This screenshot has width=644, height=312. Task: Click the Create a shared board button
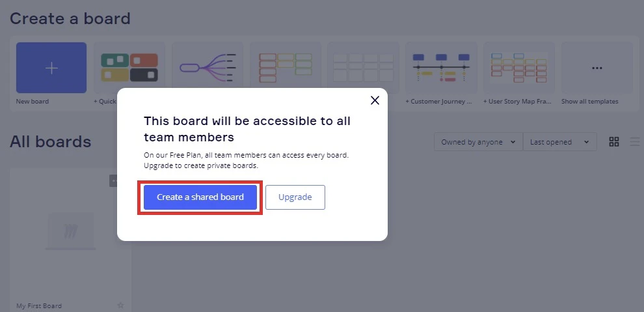[x=200, y=197]
